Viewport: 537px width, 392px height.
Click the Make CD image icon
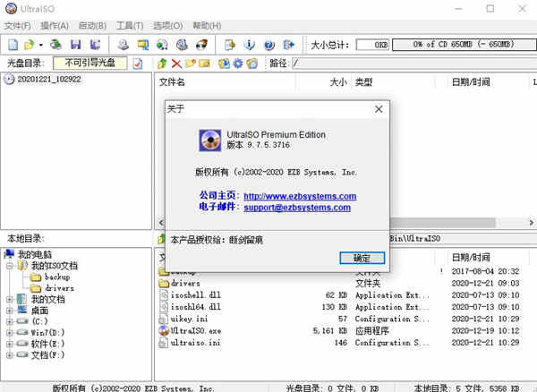tap(123, 45)
